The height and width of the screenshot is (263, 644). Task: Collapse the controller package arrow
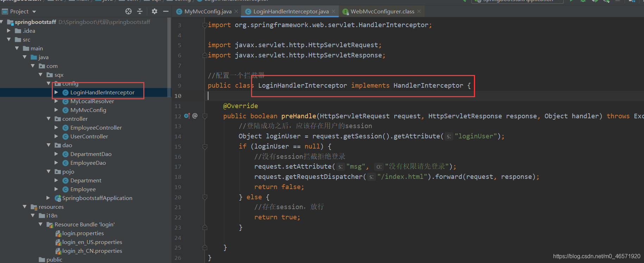(x=49, y=119)
